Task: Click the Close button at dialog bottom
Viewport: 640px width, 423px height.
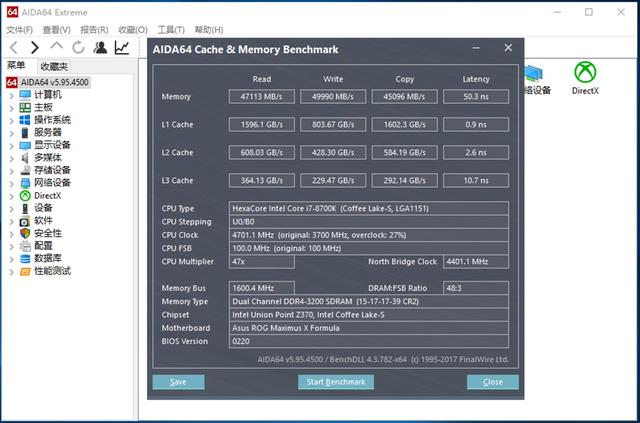Action: point(493,382)
